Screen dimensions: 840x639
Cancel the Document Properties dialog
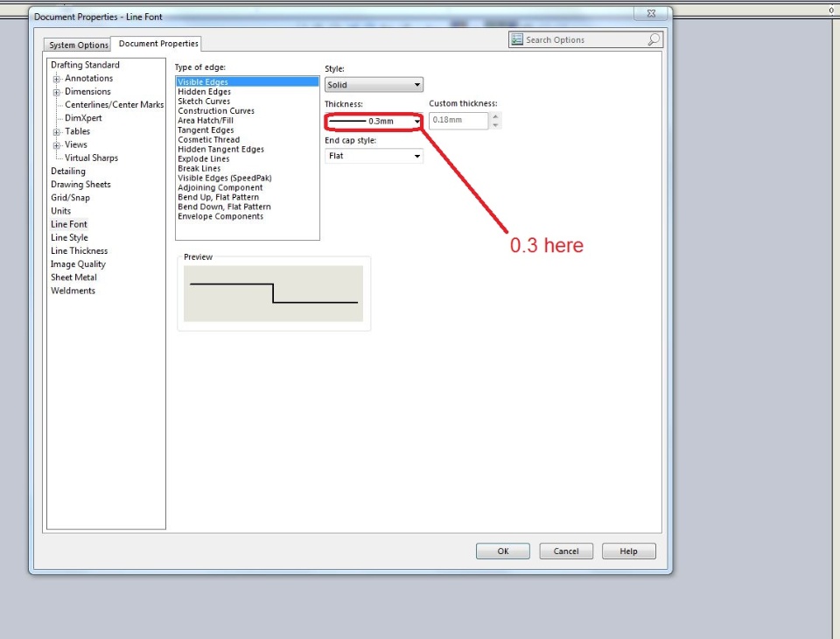(x=566, y=551)
